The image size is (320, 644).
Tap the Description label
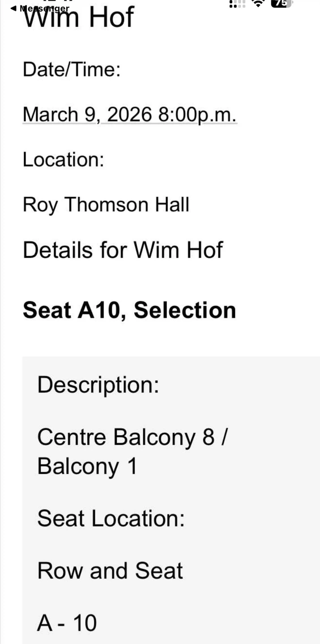[x=98, y=385]
